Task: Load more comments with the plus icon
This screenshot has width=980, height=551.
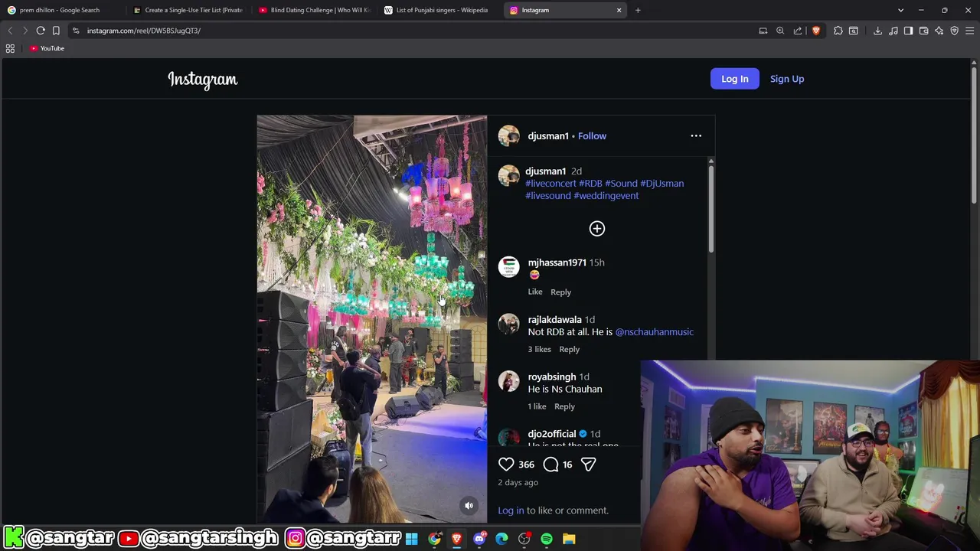Action: point(597,229)
